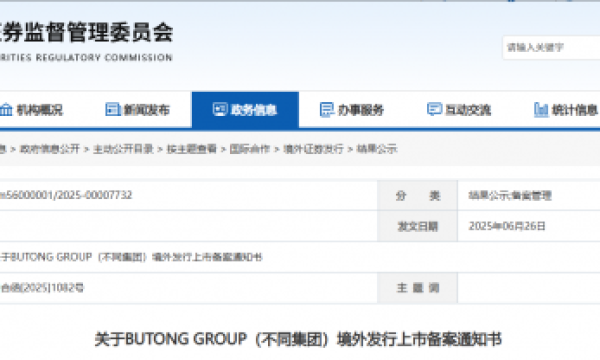This screenshot has height=360, width=600.
Task: Click the 办事服务 document icon
Action: point(326,110)
